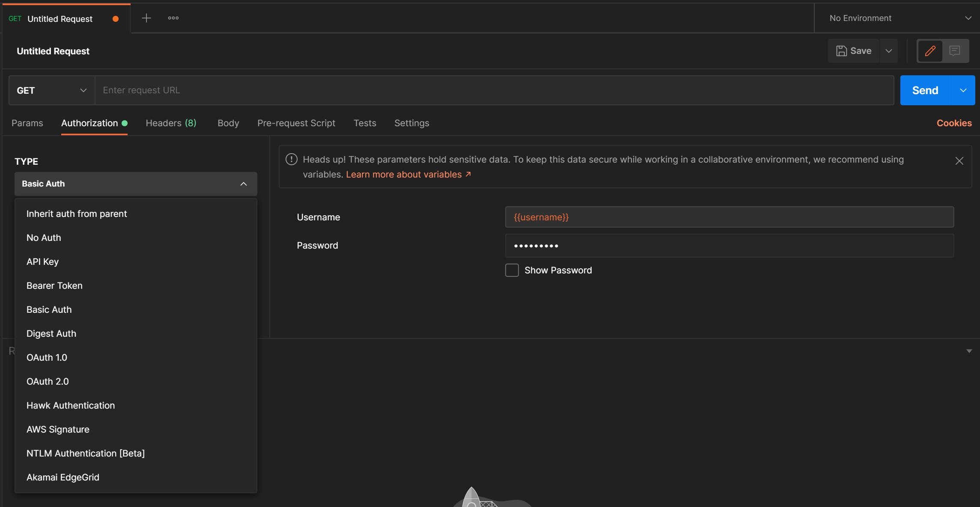Open the No Environment selector

(899, 18)
